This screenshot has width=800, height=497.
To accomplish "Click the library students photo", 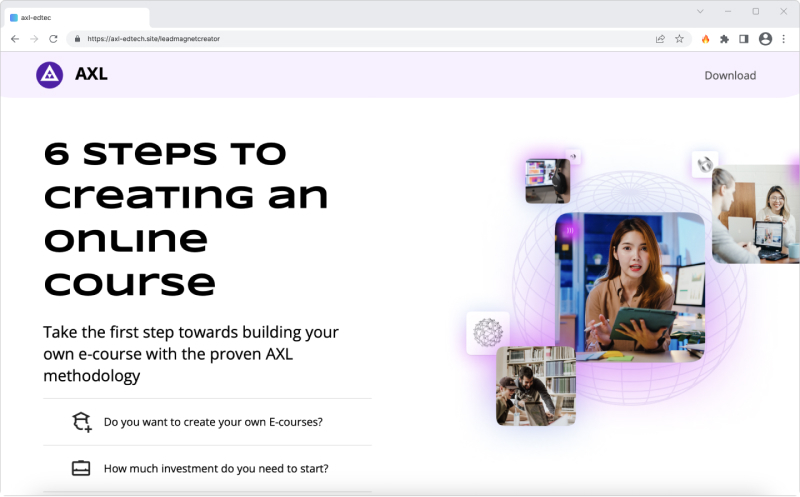I will [536, 386].
